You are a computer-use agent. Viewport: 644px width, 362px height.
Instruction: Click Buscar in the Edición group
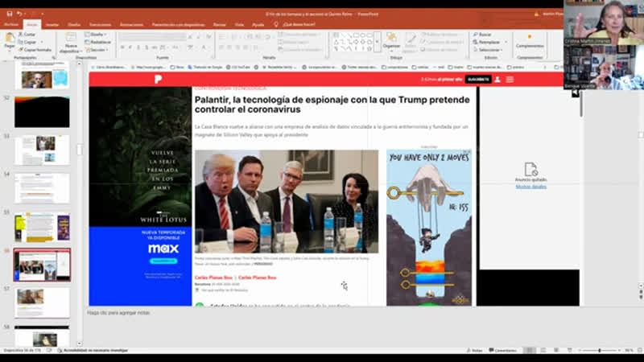tap(482, 35)
